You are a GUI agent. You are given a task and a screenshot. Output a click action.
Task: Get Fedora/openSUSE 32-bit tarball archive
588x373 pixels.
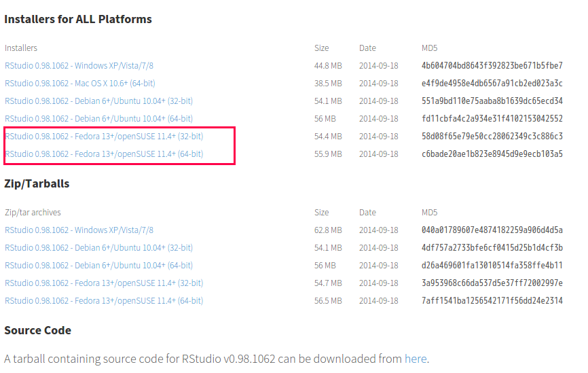[x=104, y=283]
